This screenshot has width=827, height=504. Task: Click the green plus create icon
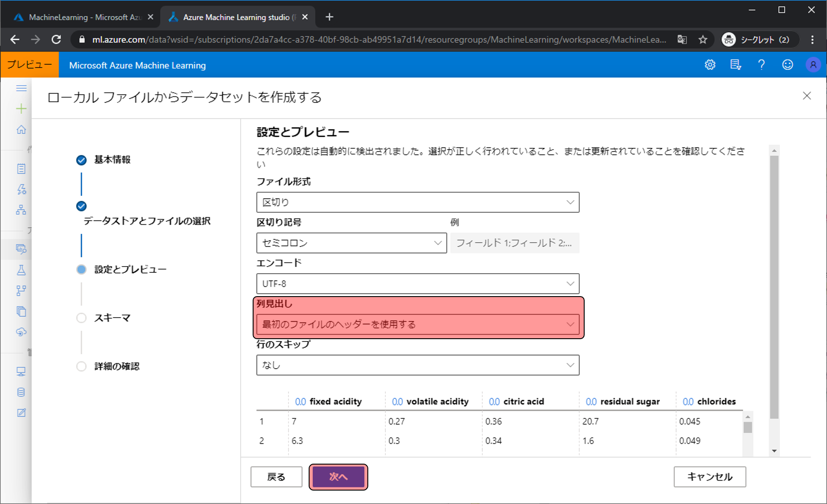[x=21, y=109]
